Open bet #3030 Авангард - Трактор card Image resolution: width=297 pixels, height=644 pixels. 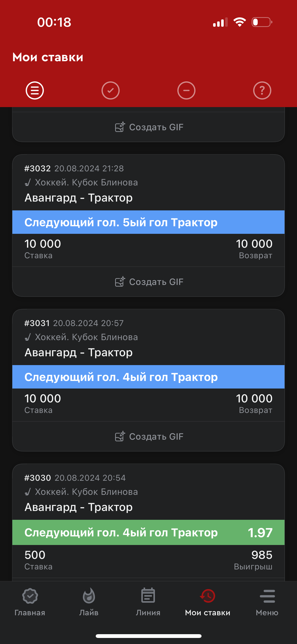point(79,507)
